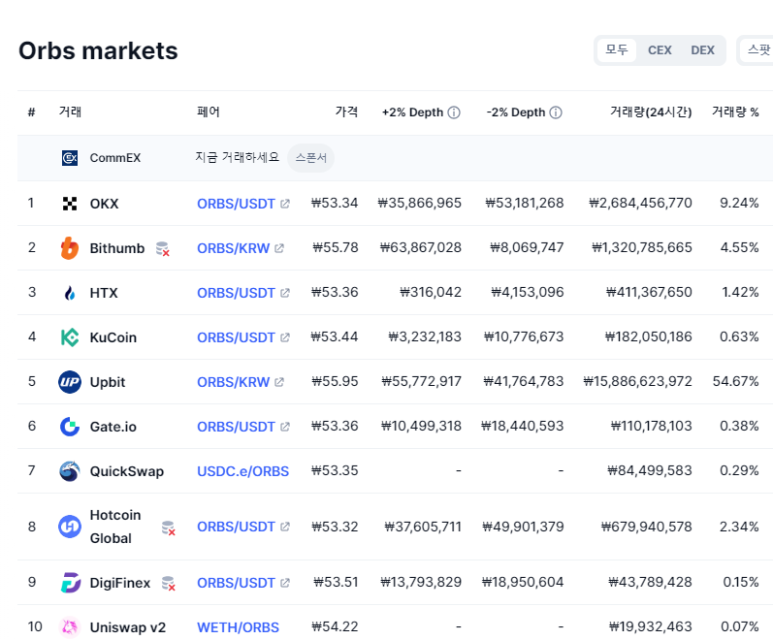
Task: Open the CommEX exchange name
Action: tap(115, 158)
